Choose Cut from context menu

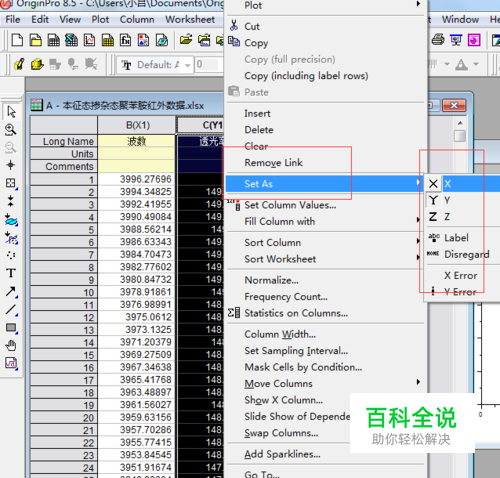point(252,26)
